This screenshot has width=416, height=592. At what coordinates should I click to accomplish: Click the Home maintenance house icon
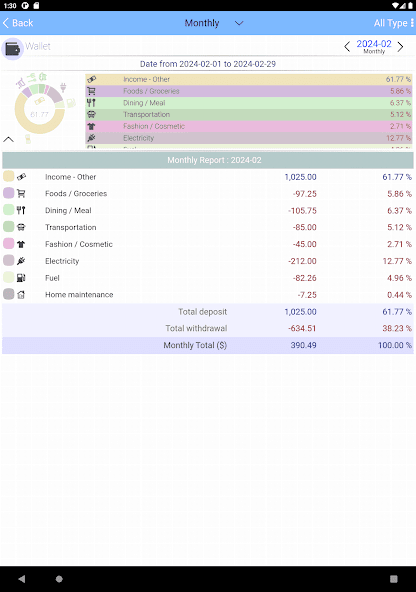point(21,294)
